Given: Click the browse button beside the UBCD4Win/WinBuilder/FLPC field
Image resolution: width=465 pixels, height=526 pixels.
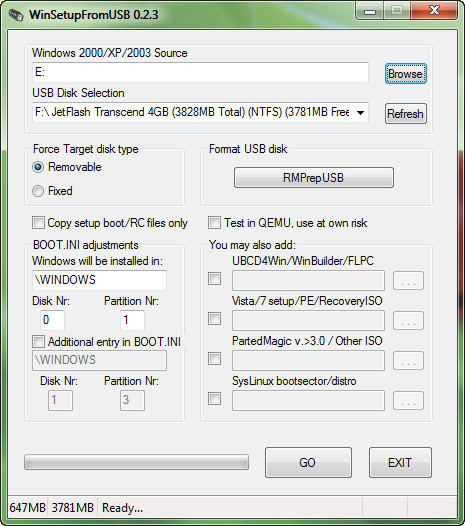Looking at the screenshot, I should point(408,280).
